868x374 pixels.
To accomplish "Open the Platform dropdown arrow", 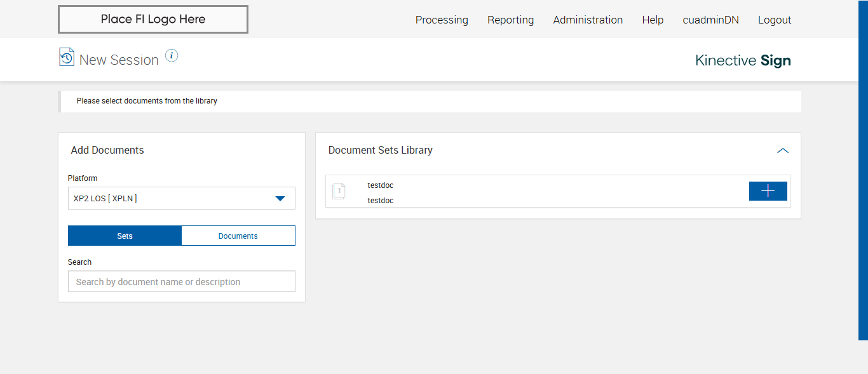I will 280,198.
